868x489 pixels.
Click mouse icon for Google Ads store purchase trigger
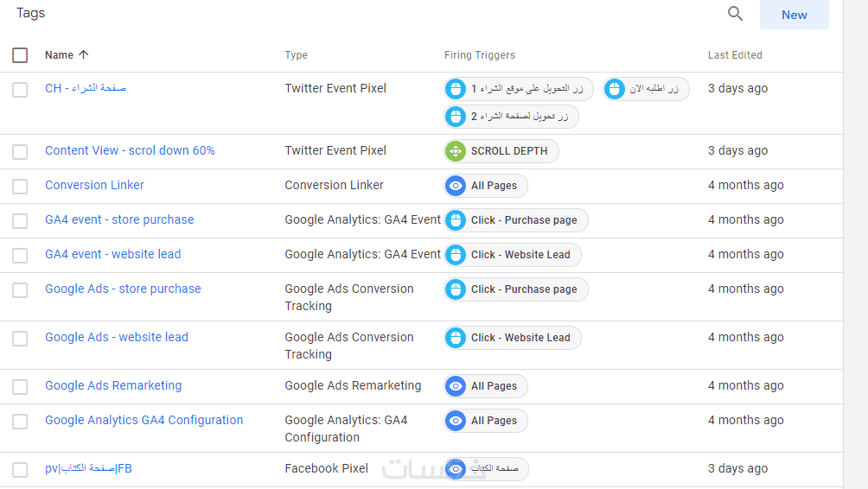[456, 289]
